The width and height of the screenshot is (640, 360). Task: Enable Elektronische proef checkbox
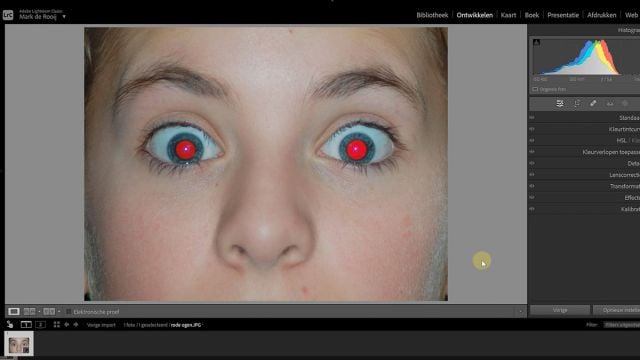[69, 312]
